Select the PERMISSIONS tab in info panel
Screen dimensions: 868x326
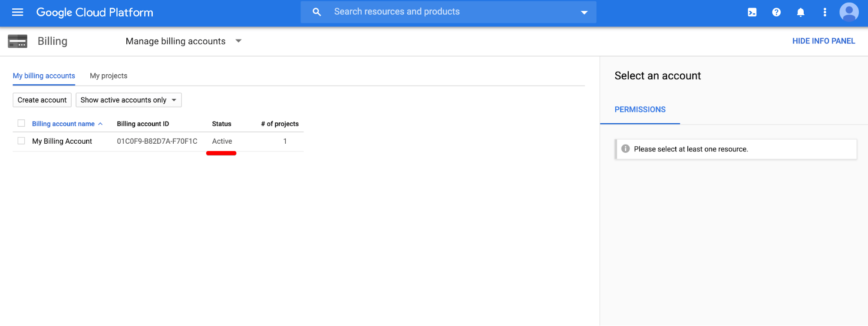click(x=640, y=109)
